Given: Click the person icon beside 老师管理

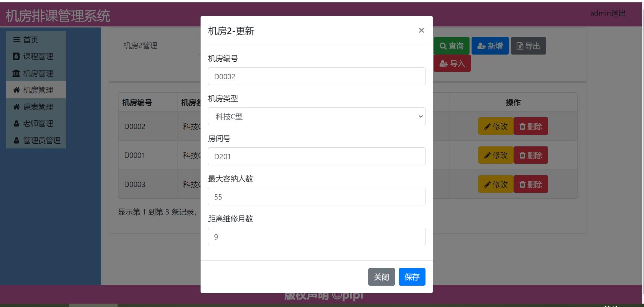Looking at the screenshot, I should [x=16, y=124].
